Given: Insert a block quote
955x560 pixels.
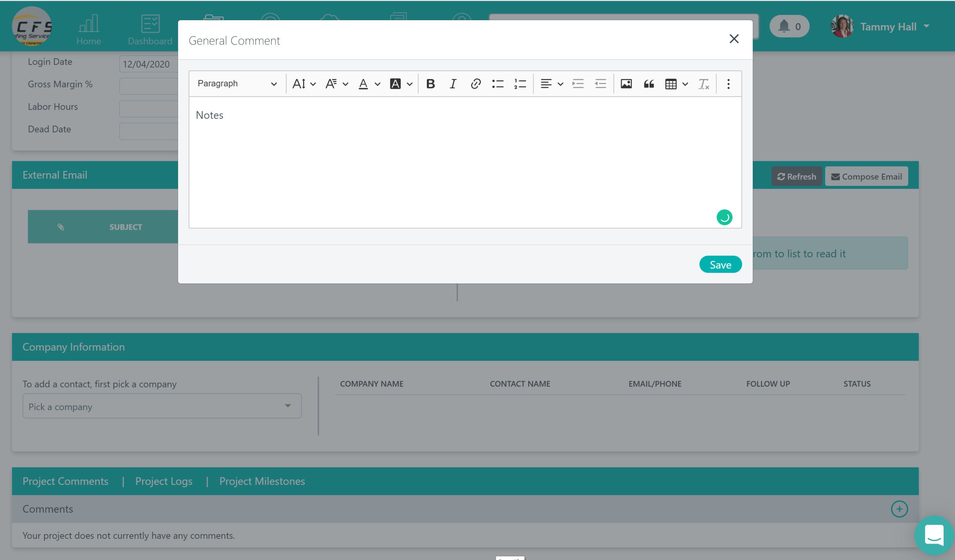Looking at the screenshot, I should [648, 84].
